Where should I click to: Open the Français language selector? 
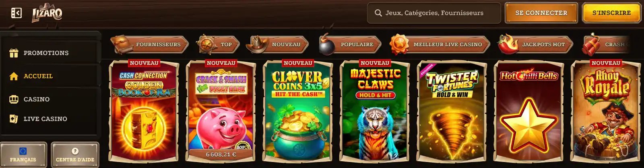(23, 155)
